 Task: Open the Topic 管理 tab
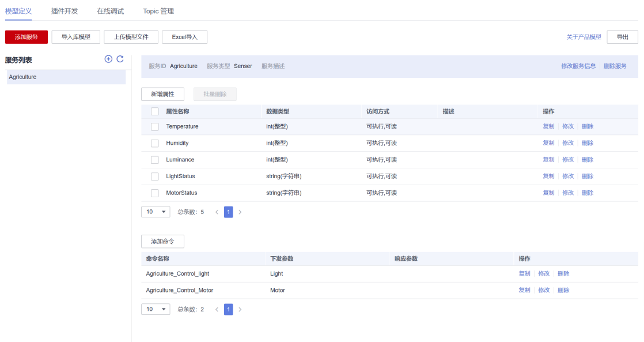158,11
